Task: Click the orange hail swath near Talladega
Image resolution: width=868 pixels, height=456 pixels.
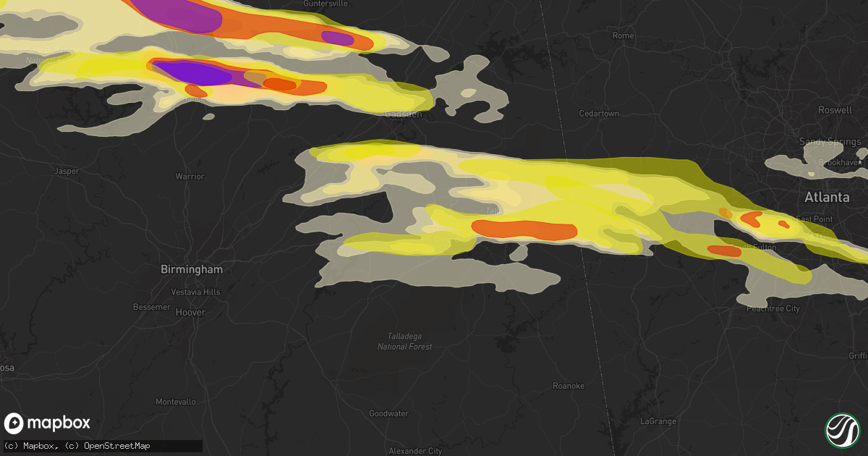Action: pos(524,229)
